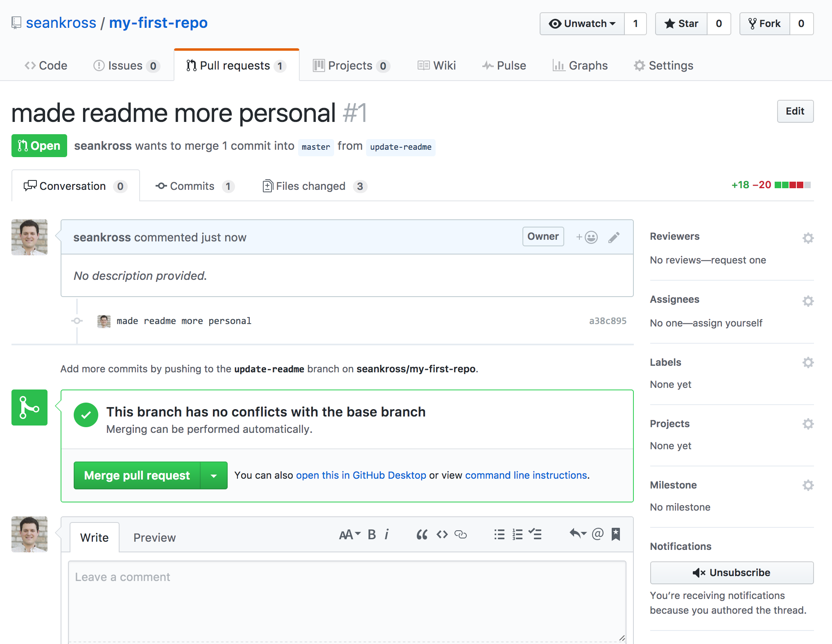Open the Unwatch dropdown menu

click(x=582, y=24)
